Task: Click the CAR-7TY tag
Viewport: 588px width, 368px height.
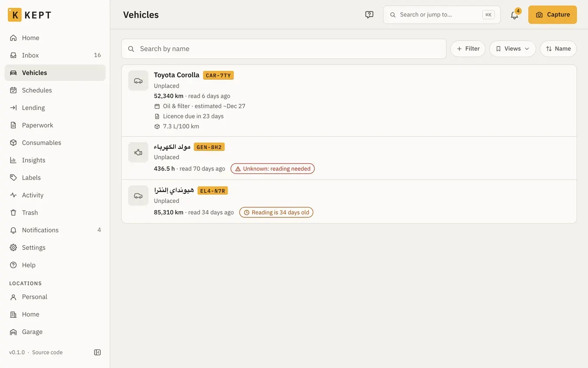Action: (218, 75)
